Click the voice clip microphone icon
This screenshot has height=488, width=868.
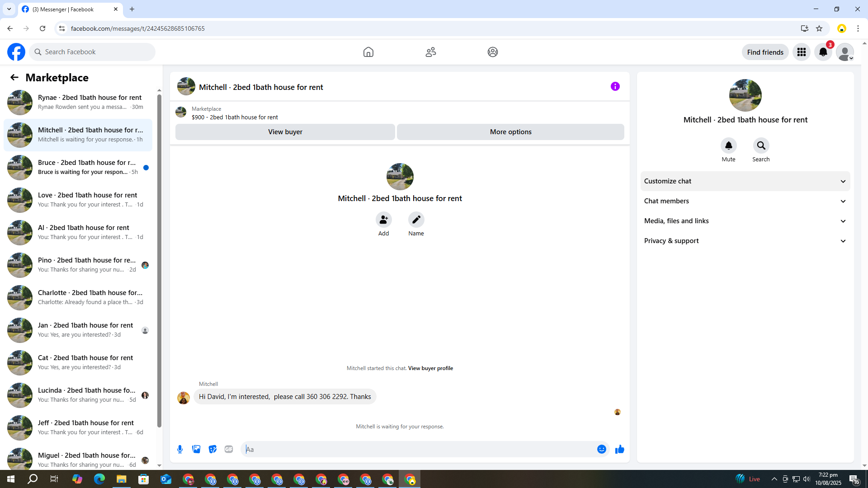(180, 449)
